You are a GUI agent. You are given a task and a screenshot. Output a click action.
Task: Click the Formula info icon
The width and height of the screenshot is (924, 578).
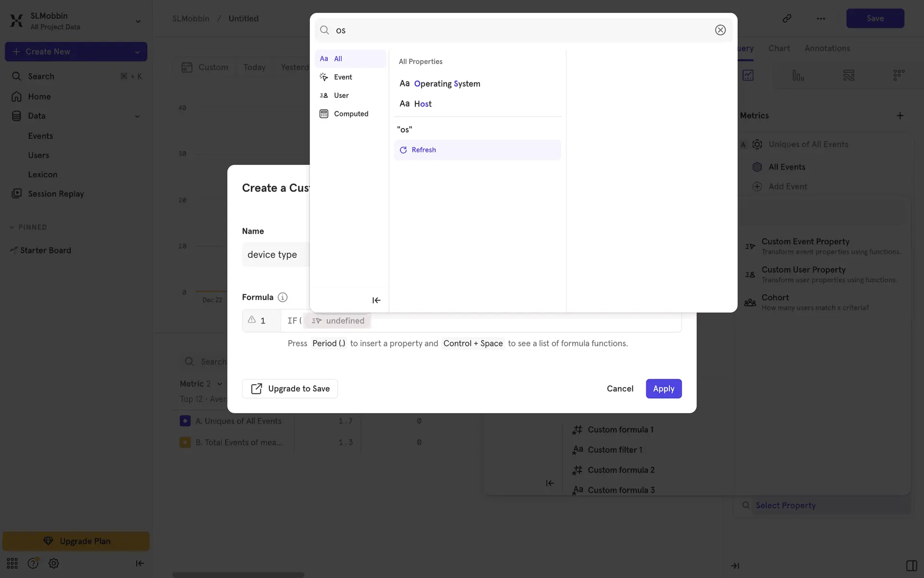282,297
